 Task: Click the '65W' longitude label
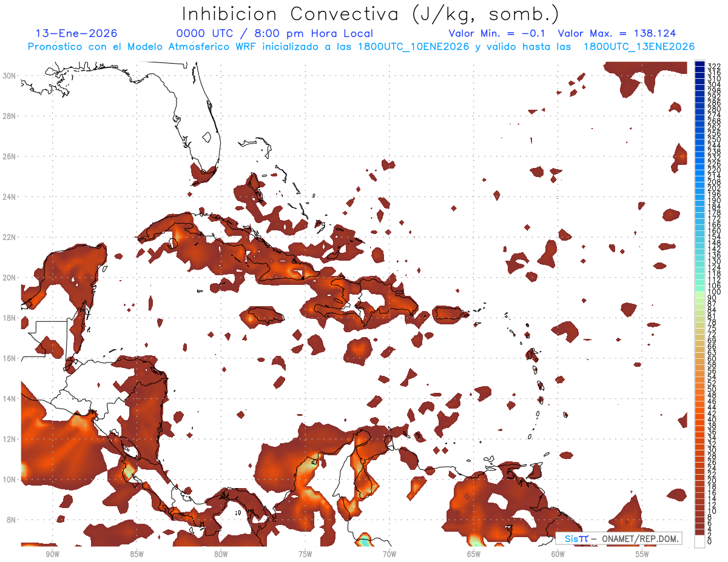point(474,554)
